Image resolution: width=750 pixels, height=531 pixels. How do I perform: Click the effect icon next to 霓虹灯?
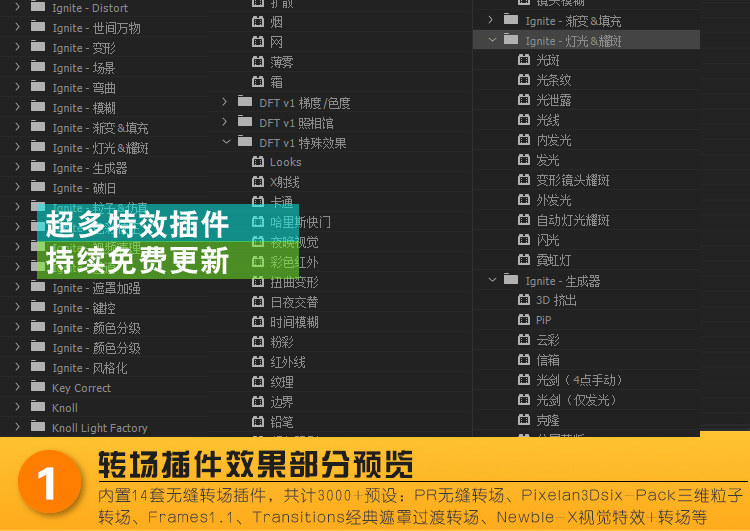point(524,260)
